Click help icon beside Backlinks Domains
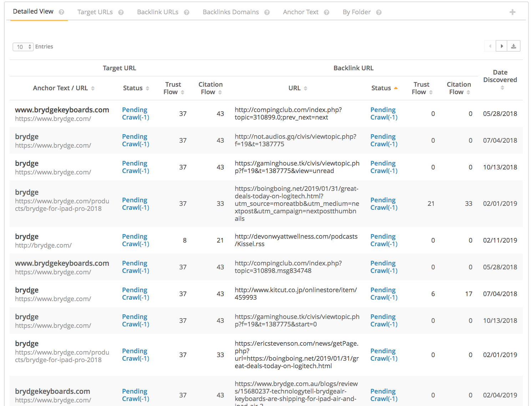This screenshot has height=406, width=532. pyautogui.click(x=267, y=12)
